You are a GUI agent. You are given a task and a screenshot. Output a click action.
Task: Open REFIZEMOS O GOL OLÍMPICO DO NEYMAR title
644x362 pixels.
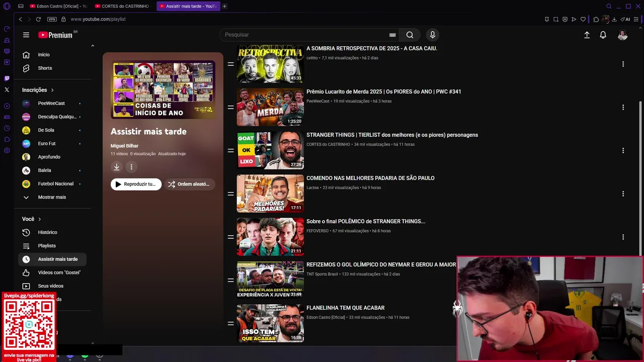[x=381, y=264]
